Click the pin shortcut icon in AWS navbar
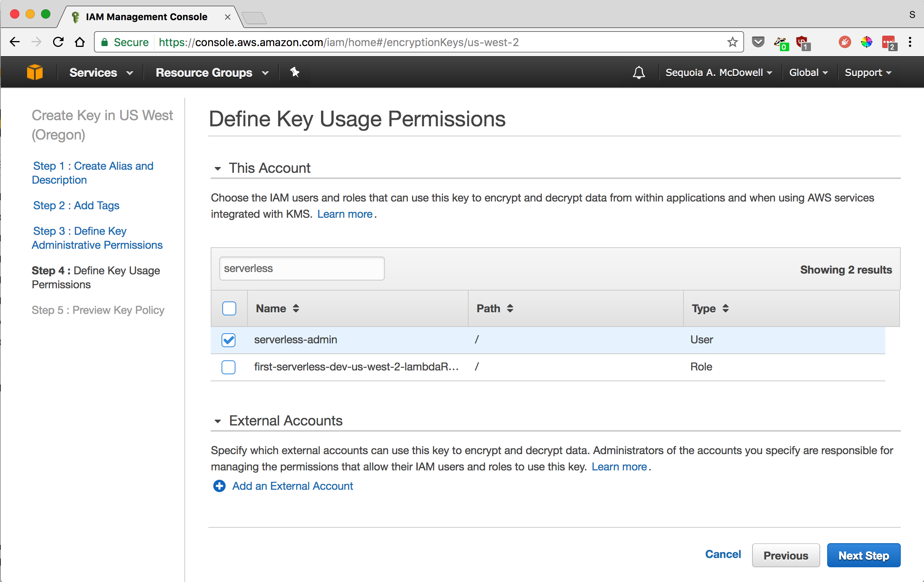The width and height of the screenshot is (924, 582). point(295,72)
